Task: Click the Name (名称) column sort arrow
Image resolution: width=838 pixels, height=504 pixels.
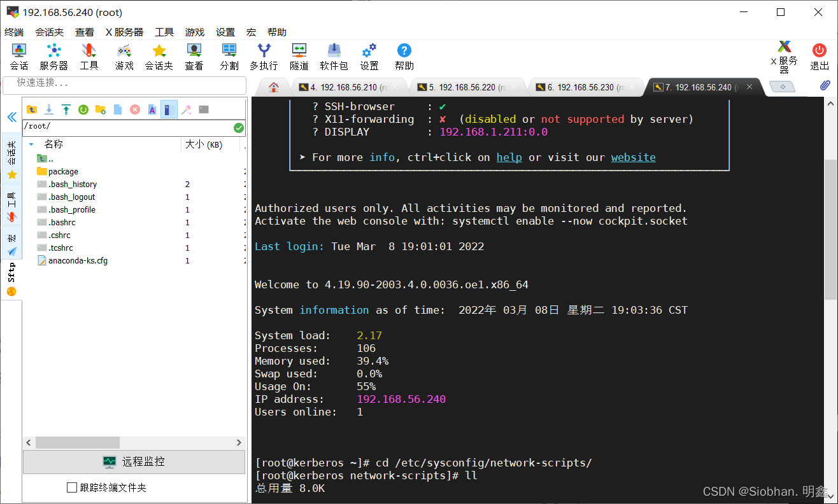Action: 32,144
